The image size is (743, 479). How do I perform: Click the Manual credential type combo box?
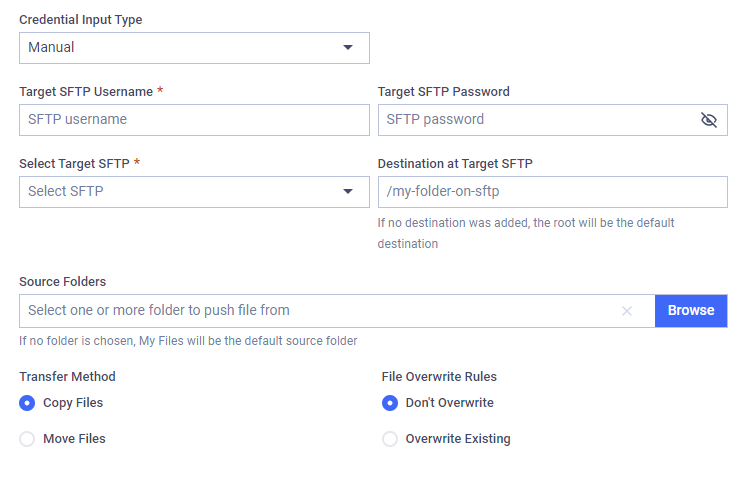(194, 48)
